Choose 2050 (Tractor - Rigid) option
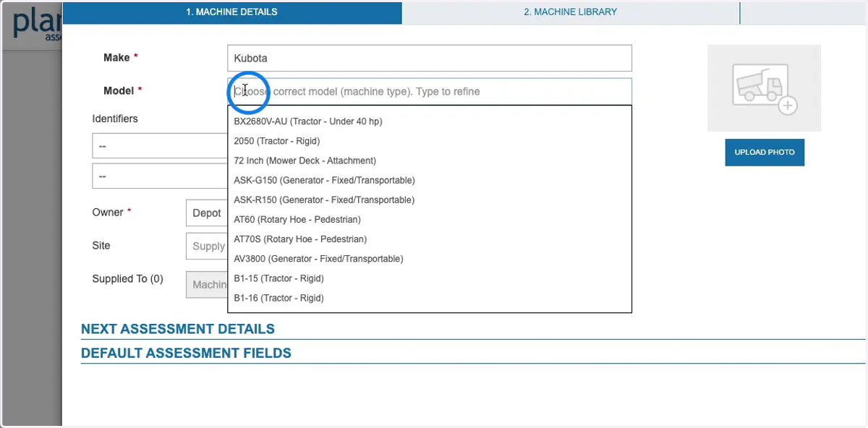This screenshot has height=428, width=868. [x=430, y=141]
